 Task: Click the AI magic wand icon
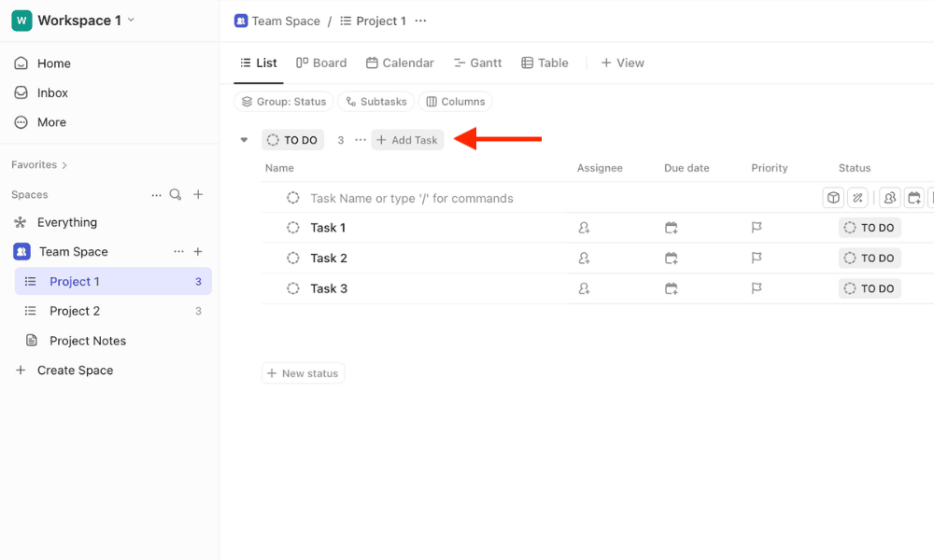coord(857,198)
